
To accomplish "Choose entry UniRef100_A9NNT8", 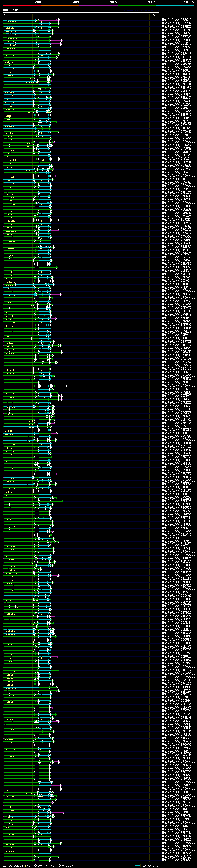I will (177, 151).
